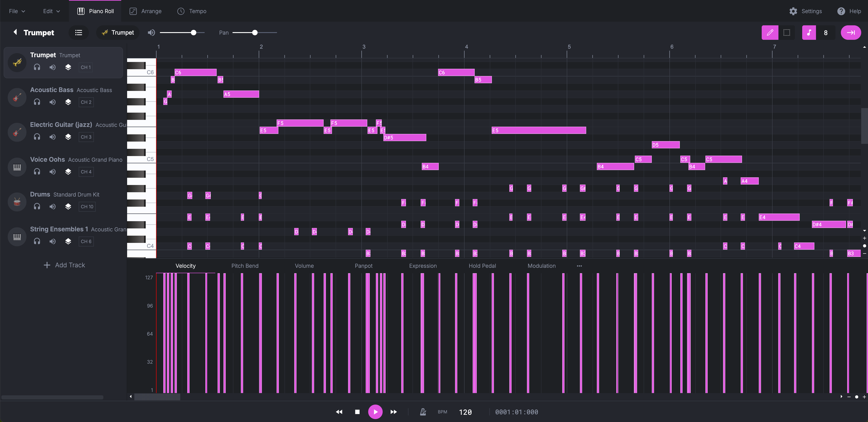The image size is (868, 422).
Task: Open the Trumpet instrument selector
Action: (x=118, y=33)
